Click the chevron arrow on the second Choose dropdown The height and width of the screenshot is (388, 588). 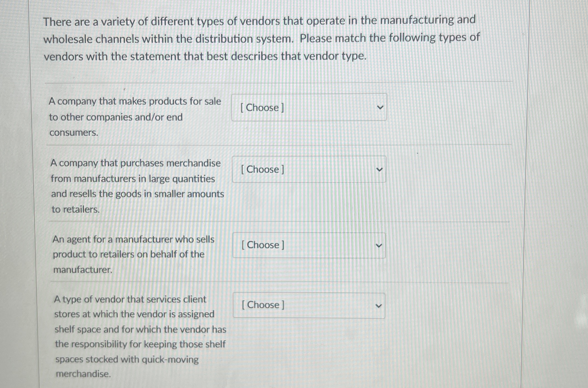tap(380, 169)
